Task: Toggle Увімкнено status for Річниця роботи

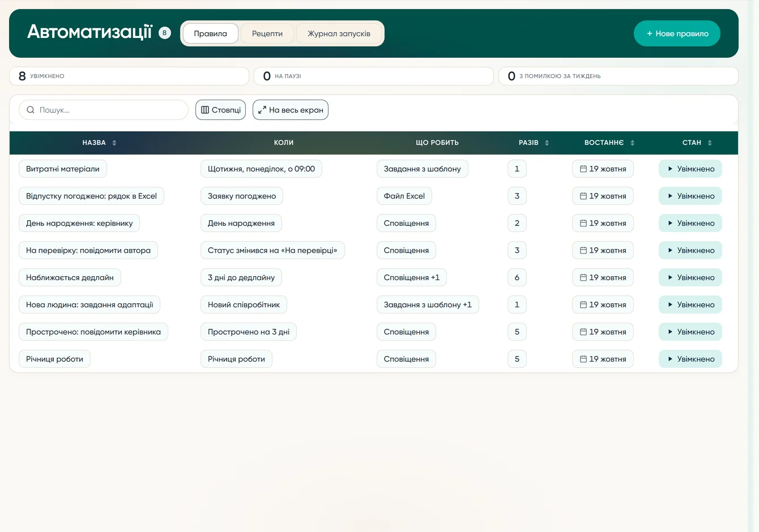Action: click(x=690, y=359)
